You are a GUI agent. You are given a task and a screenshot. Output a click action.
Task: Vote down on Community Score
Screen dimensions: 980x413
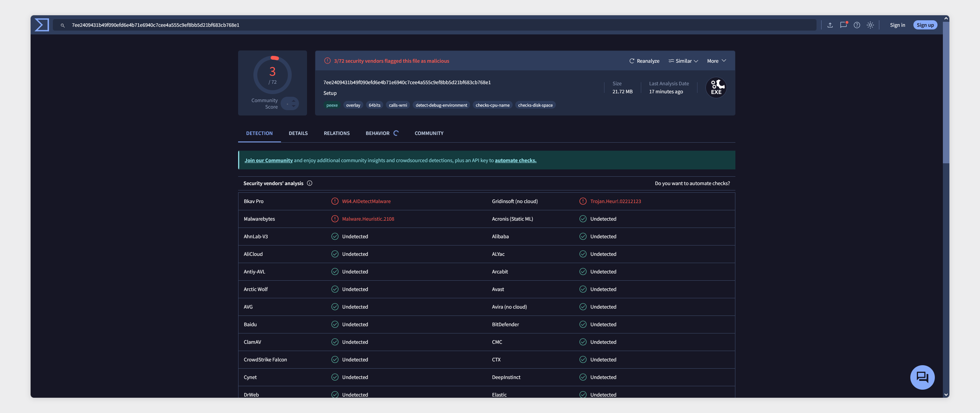(294, 106)
